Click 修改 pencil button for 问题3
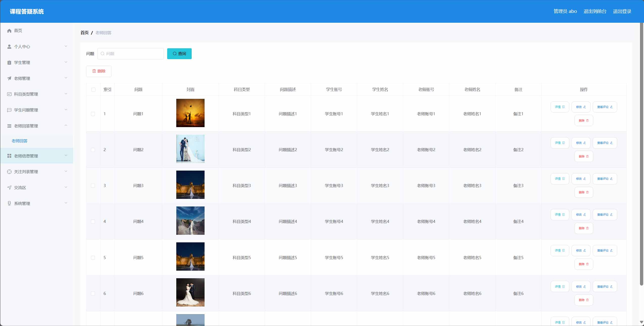644x326 pixels. (581, 179)
